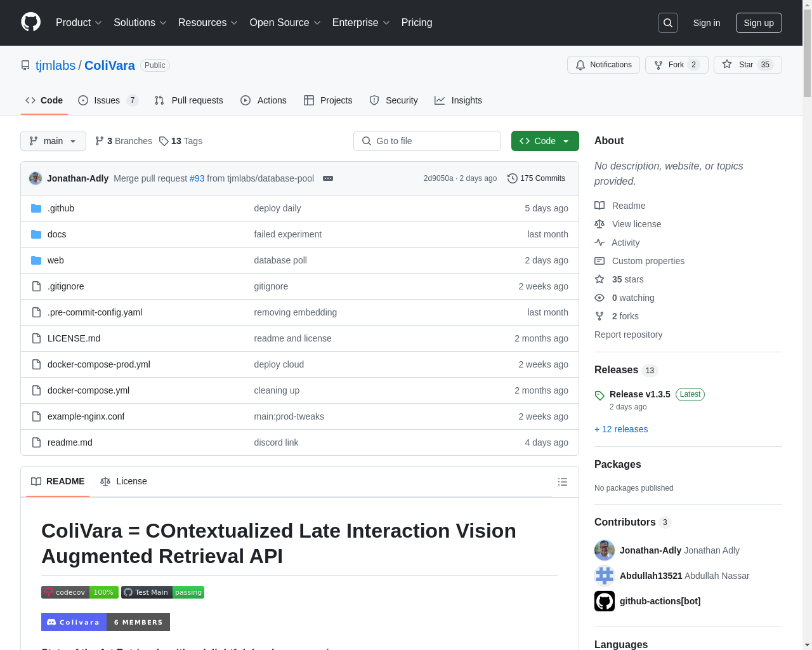Click the book icon beside Readme
Screen dimensions: 812x650
[599, 206]
